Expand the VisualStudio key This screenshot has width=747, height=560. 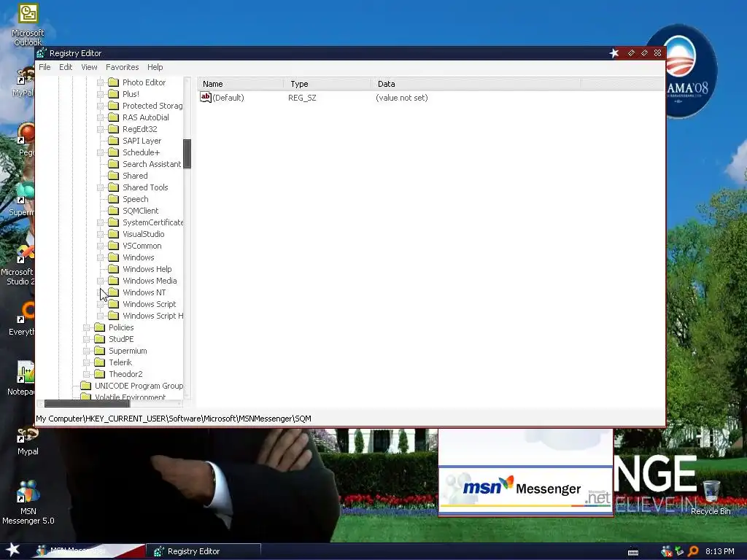pyautogui.click(x=100, y=234)
